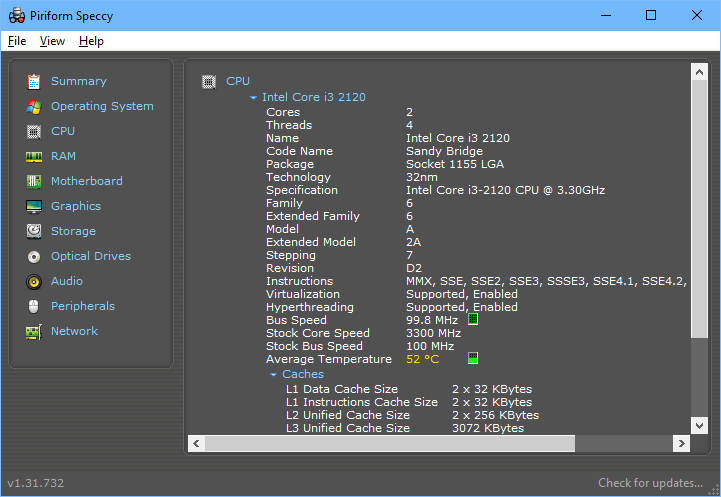The height and width of the screenshot is (497, 721).
Task: Select the Revision value D2
Action: tap(413, 268)
